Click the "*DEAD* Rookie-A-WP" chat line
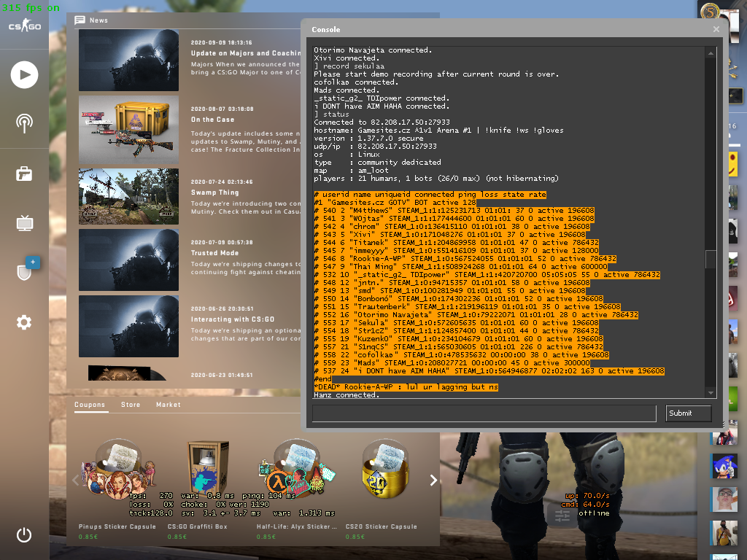 click(406, 387)
